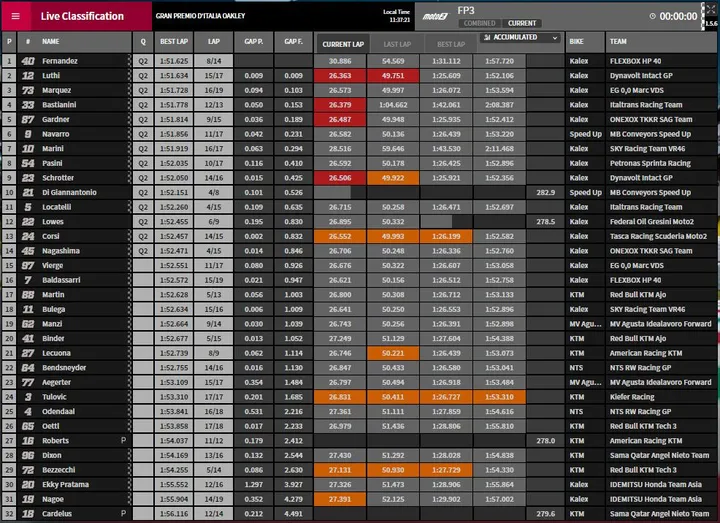Click Tulovic's orange lap time 1:53.310

[x=499, y=397]
